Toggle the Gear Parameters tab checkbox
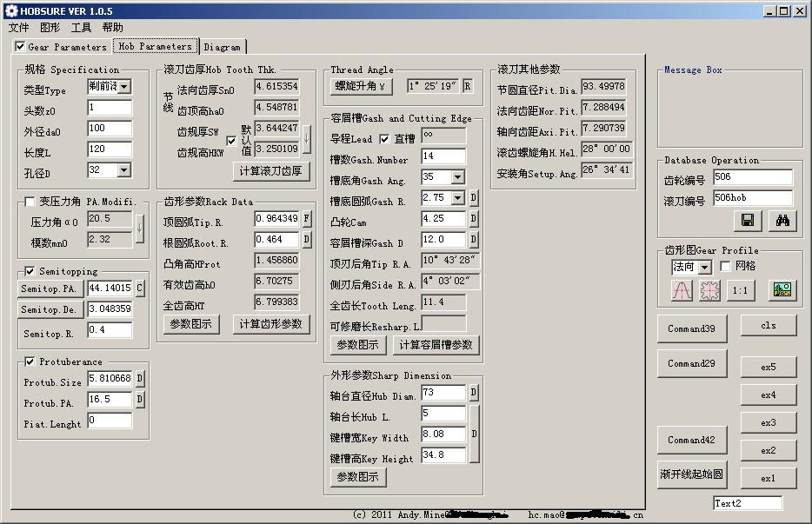This screenshot has width=812, height=524. click(20, 47)
